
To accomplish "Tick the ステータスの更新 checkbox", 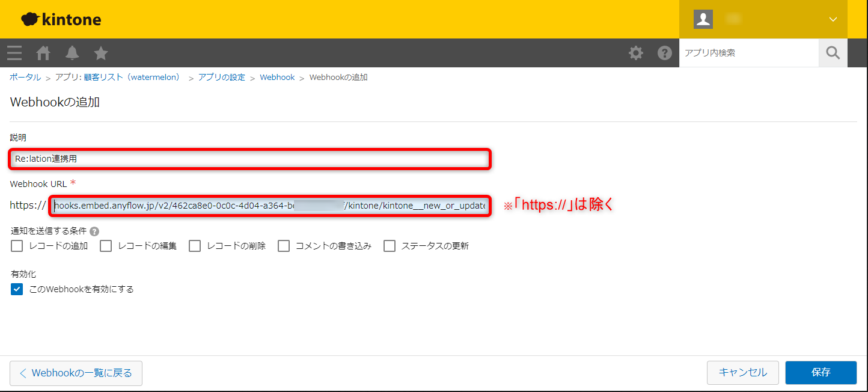I will [x=390, y=246].
